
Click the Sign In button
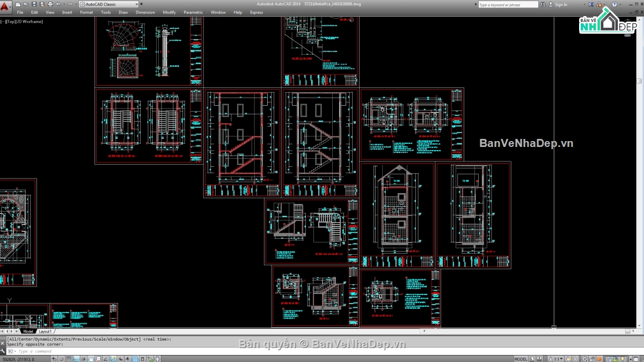tap(560, 4)
